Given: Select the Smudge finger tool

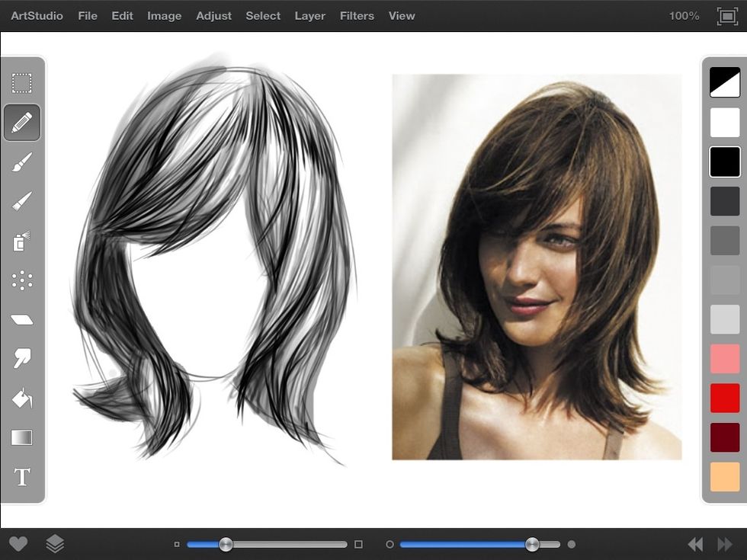Looking at the screenshot, I should 22,359.
